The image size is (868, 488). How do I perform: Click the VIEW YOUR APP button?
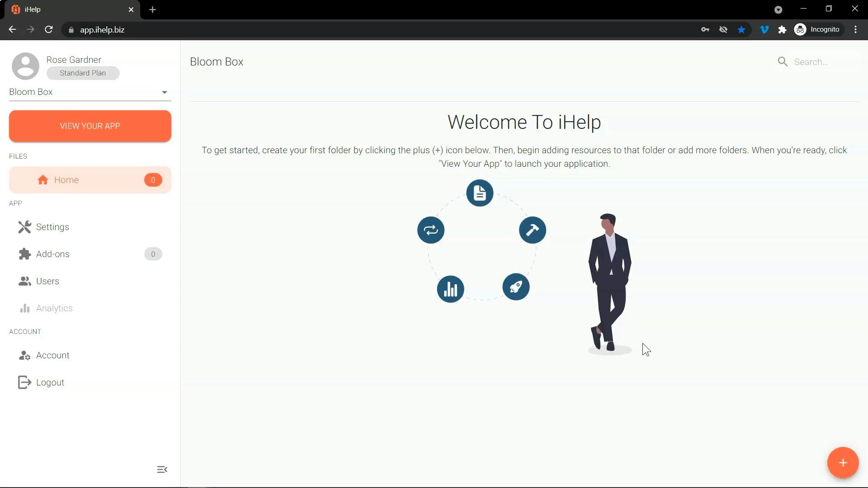point(90,126)
